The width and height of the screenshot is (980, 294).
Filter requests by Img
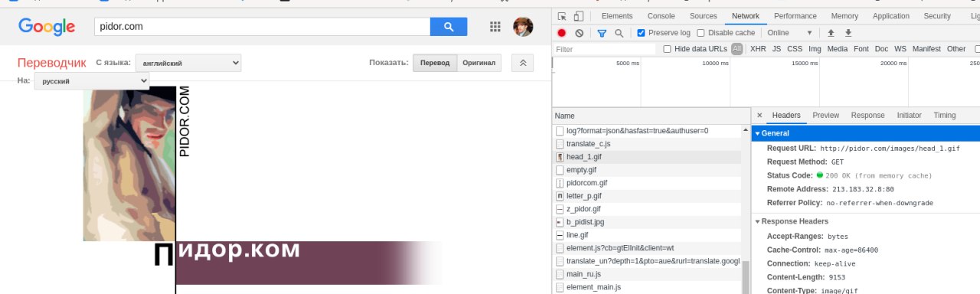[x=815, y=49]
